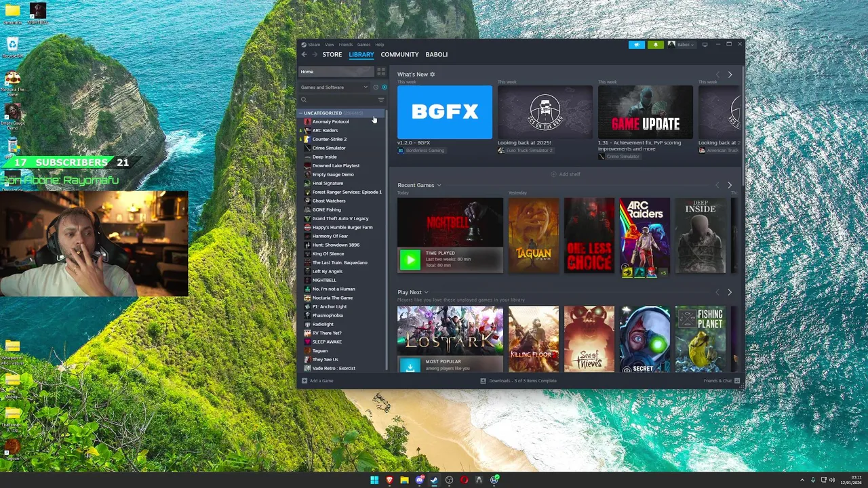Screen dimensions: 868x488
Task: Open OBS Studio from the taskbar
Action: [x=449, y=480]
